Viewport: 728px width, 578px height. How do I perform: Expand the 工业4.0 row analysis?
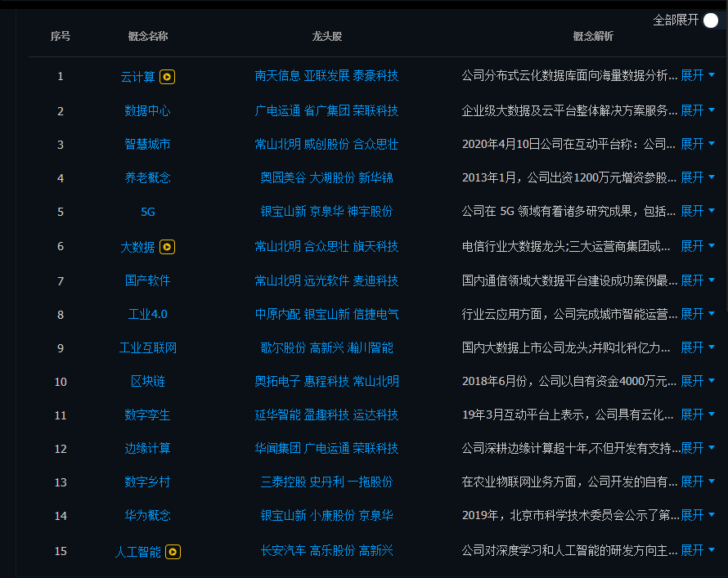(698, 314)
